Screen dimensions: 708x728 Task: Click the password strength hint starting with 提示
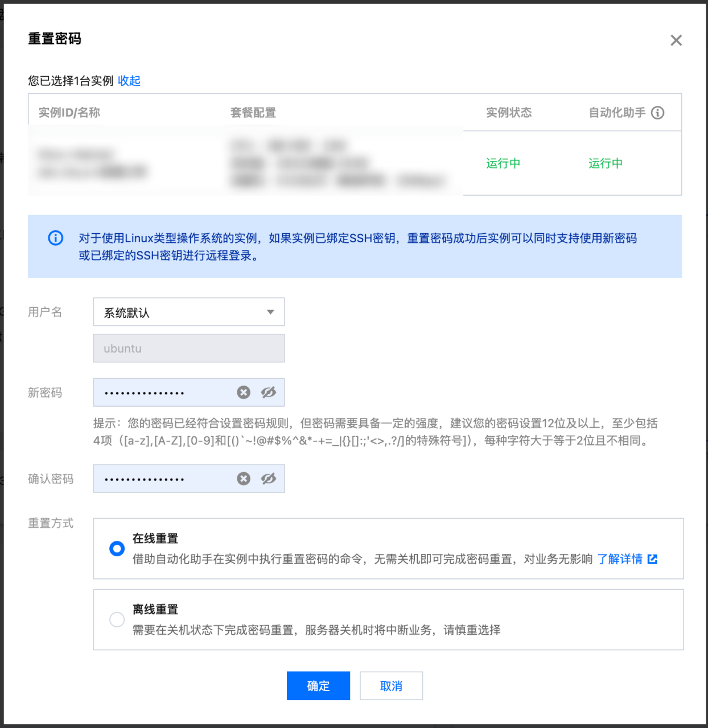pyautogui.click(x=376, y=432)
